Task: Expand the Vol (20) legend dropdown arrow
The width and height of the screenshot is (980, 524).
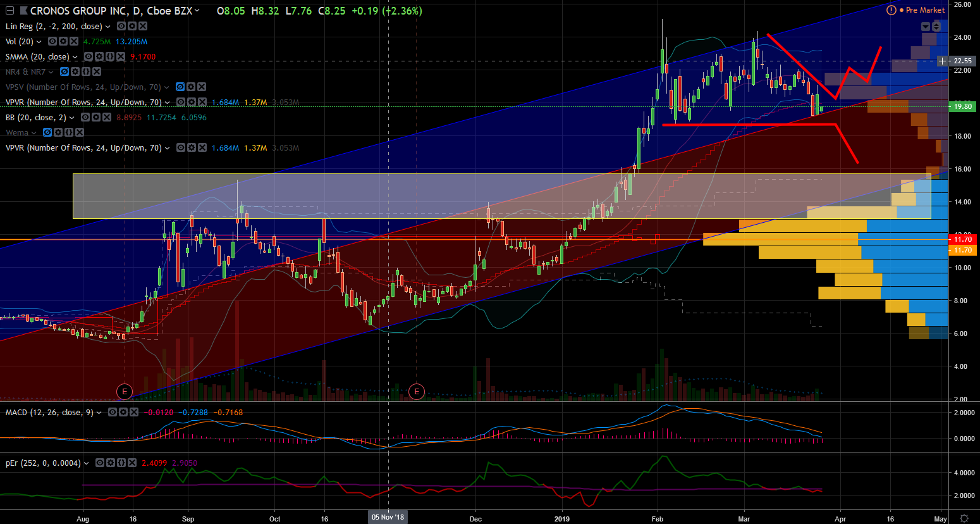Action: 39,42
